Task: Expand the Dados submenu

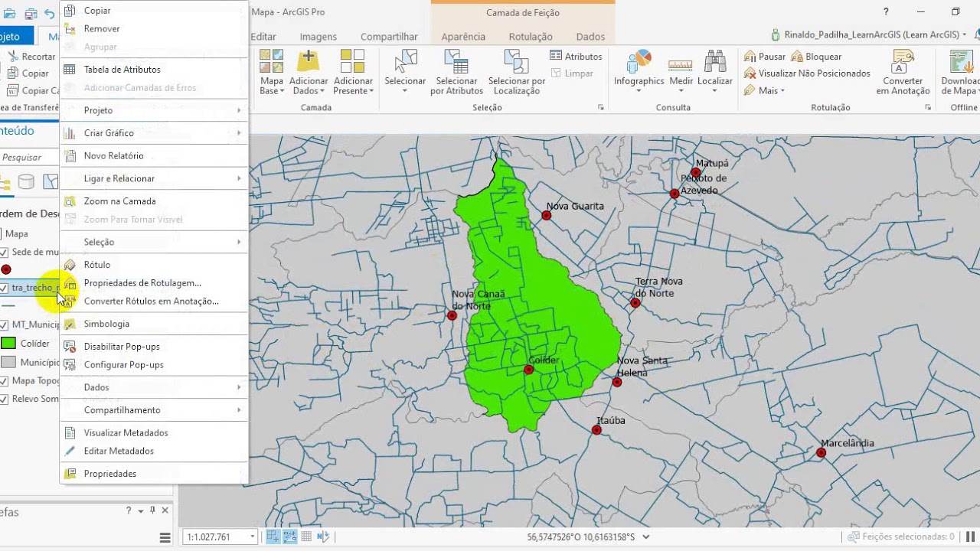Action: point(153,387)
